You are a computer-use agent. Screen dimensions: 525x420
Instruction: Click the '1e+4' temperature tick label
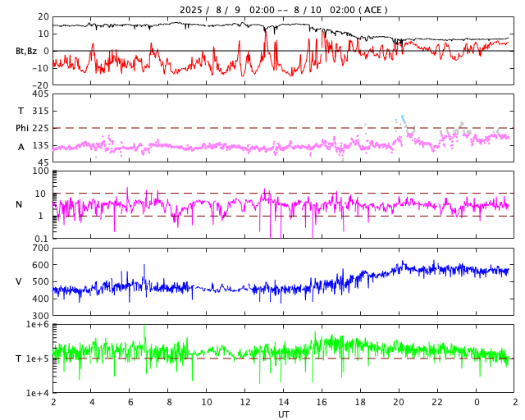coord(38,393)
